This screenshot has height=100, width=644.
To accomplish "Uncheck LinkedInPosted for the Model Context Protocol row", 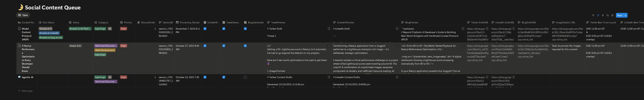I will click(205, 28).
